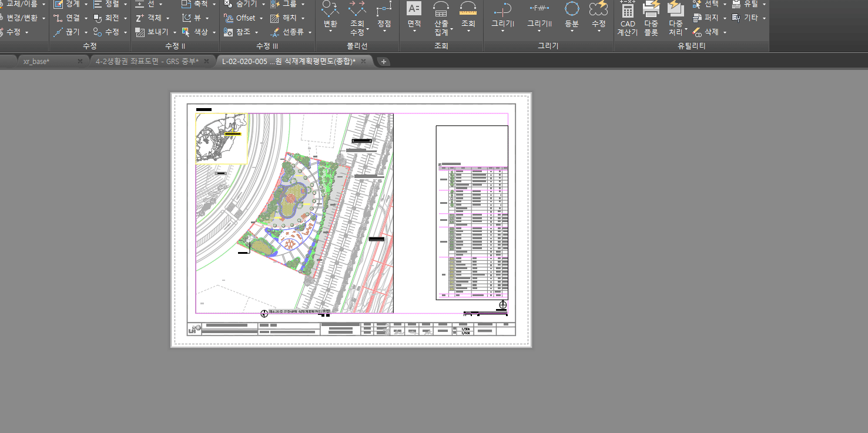Select the 정렬 (align) tool icon
This screenshot has width=868, height=433.
click(x=98, y=4)
